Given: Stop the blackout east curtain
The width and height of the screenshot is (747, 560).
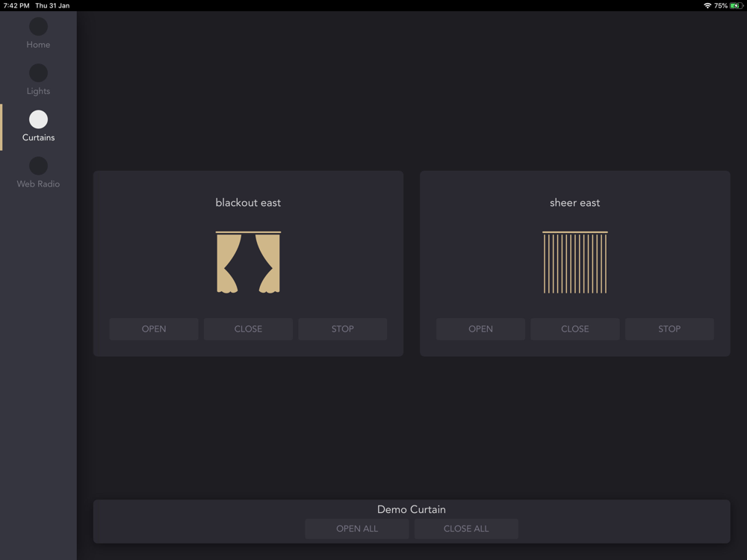Looking at the screenshot, I should pyautogui.click(x=343, y=329).
